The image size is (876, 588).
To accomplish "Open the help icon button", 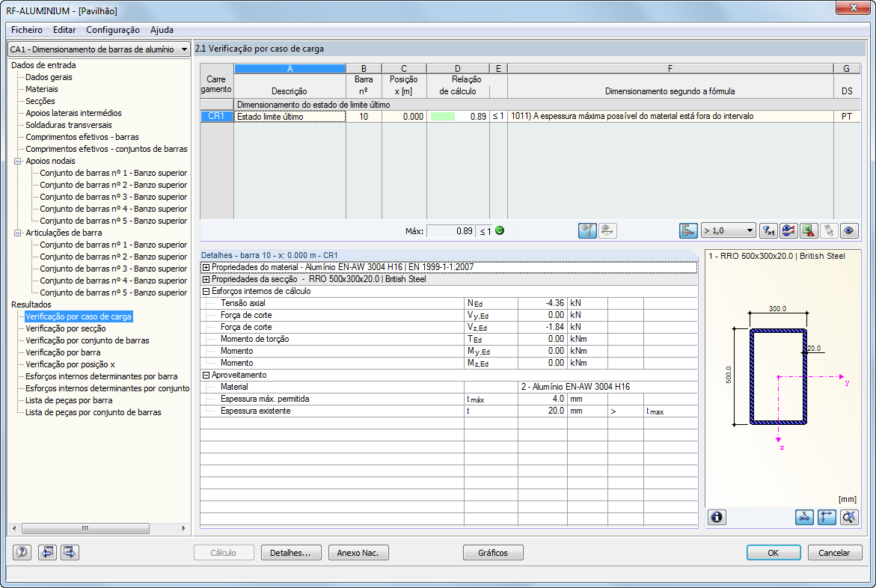I will (22, 553).
